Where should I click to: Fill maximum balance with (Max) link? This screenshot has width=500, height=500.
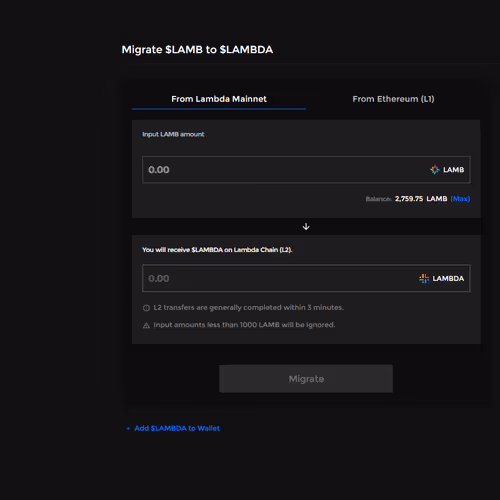click(x=460, y=199)
